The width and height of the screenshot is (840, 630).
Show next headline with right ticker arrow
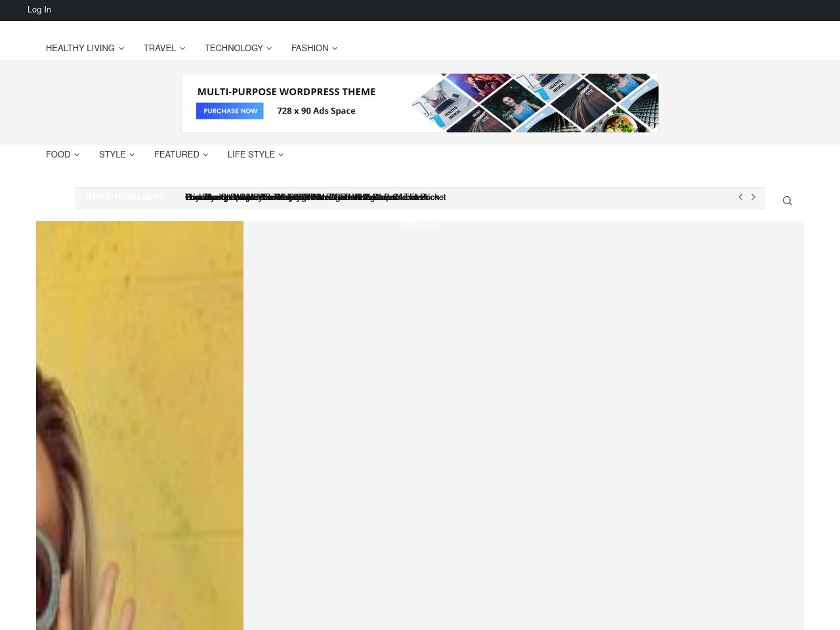tap(753, 197)
